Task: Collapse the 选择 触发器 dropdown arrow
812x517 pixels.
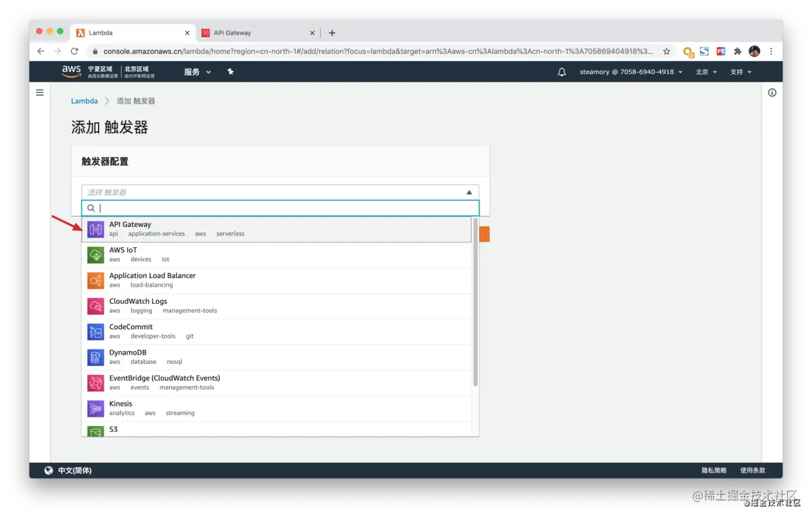Action: coord(469,192)
